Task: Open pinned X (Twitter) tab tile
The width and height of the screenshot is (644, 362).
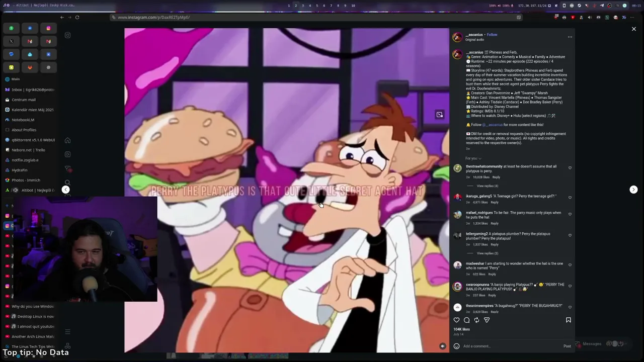Action: click(x=11, y=41)
